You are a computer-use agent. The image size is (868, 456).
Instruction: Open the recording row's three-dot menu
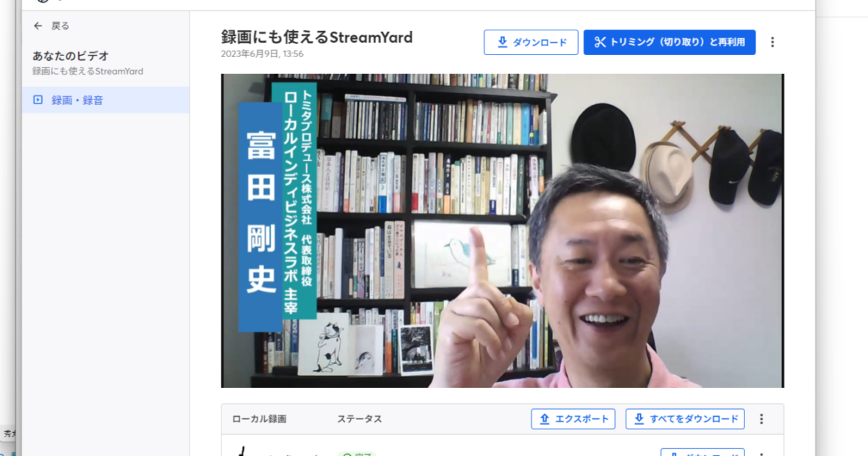(x=761, y=453)
